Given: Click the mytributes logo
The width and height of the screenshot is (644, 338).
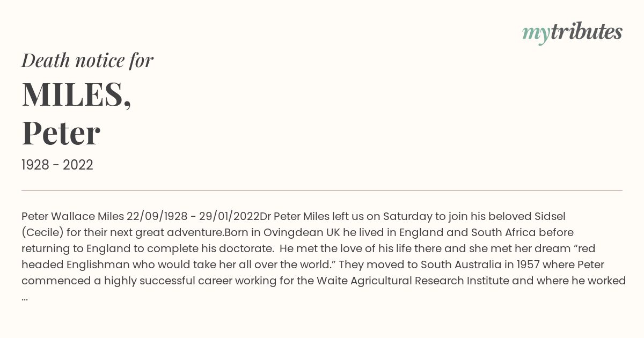Looking at the screenshot, I should pyautogui.click(x=572, y=33).
